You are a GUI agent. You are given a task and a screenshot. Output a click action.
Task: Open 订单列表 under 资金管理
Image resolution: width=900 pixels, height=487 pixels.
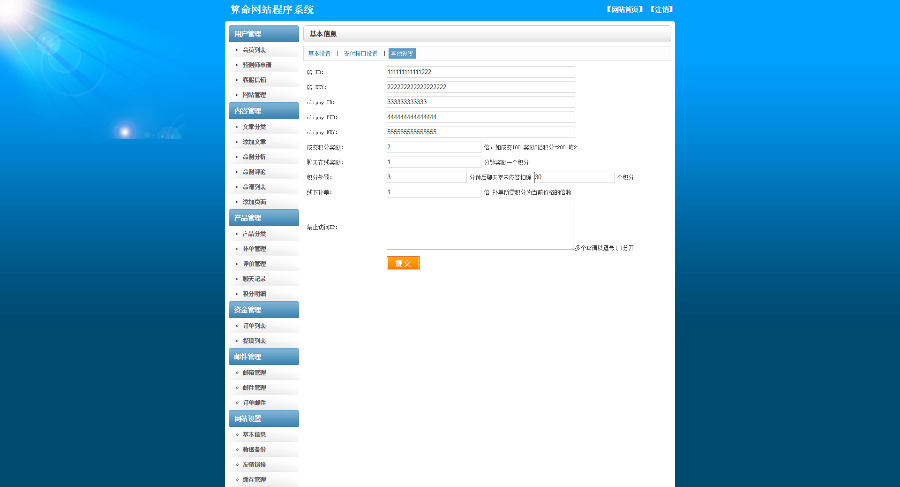[254, 326]
